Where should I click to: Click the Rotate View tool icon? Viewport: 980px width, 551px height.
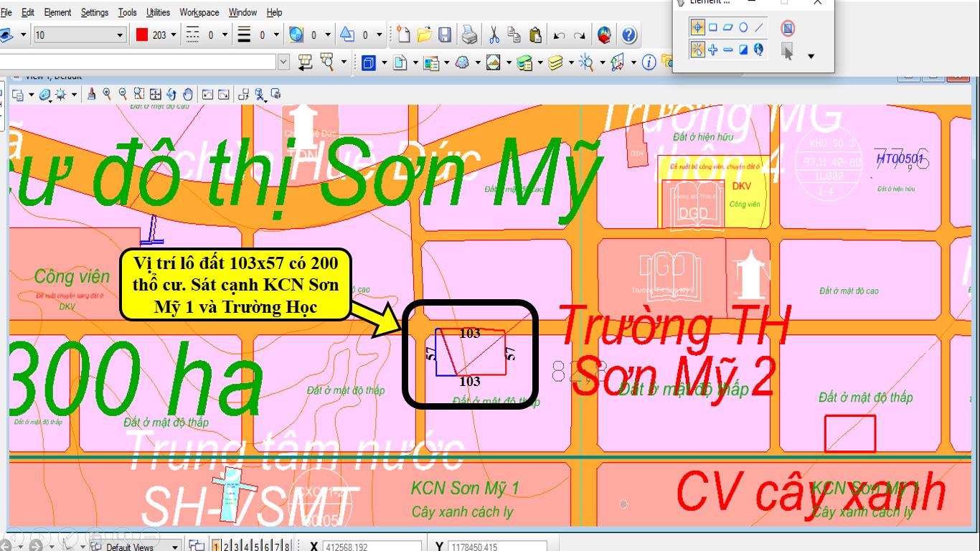[171, 93]
